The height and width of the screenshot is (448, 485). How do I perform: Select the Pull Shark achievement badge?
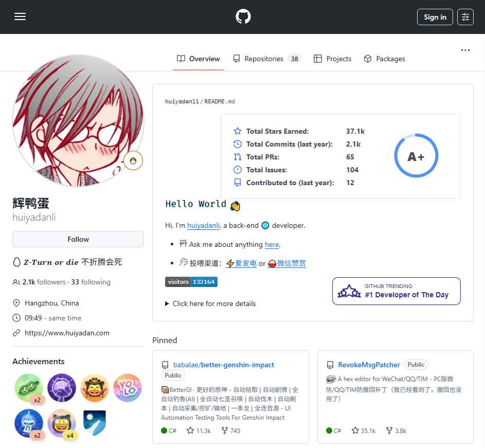point(29,423)
